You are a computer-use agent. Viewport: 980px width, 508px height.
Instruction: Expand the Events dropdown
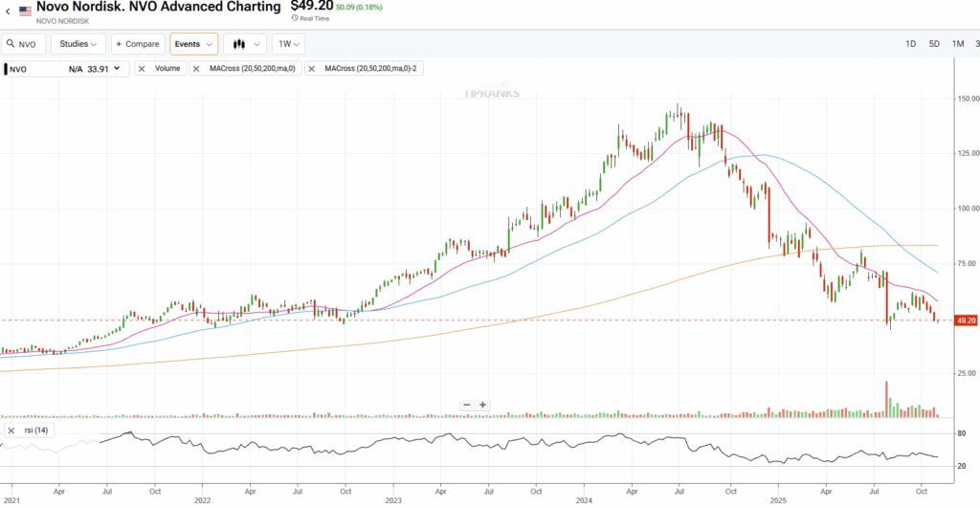(193, 44)
